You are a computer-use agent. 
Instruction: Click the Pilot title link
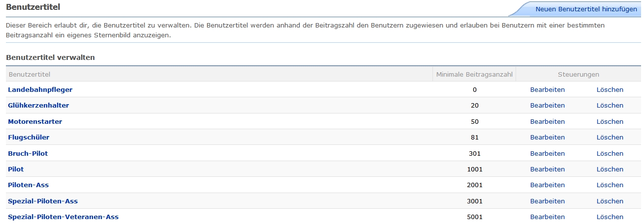click(x=16, y=169)
